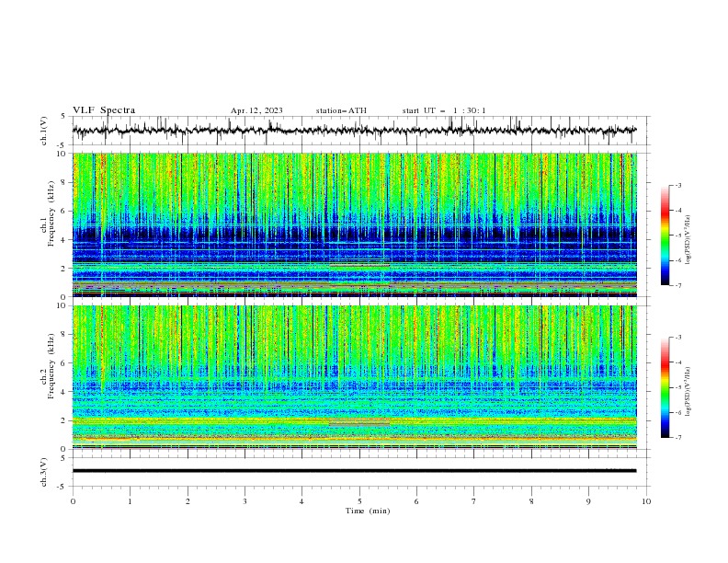Click the ch.3 flat voltage trace

354,471
